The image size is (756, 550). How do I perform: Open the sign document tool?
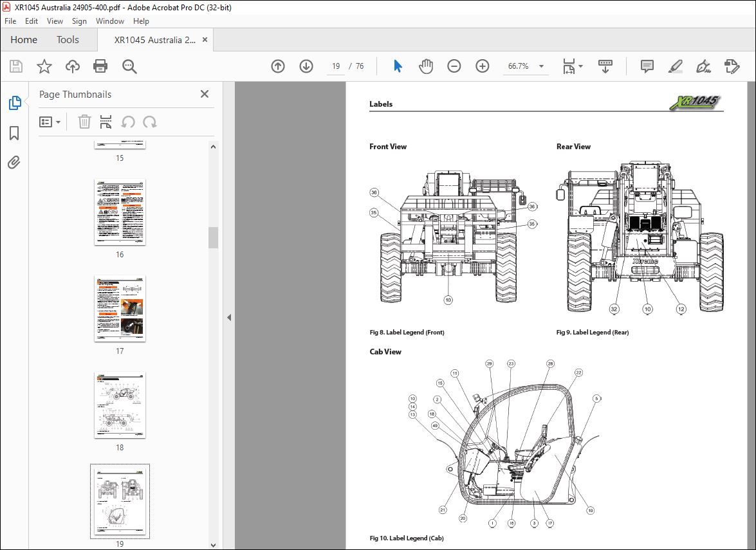click(x=703, y=66)
